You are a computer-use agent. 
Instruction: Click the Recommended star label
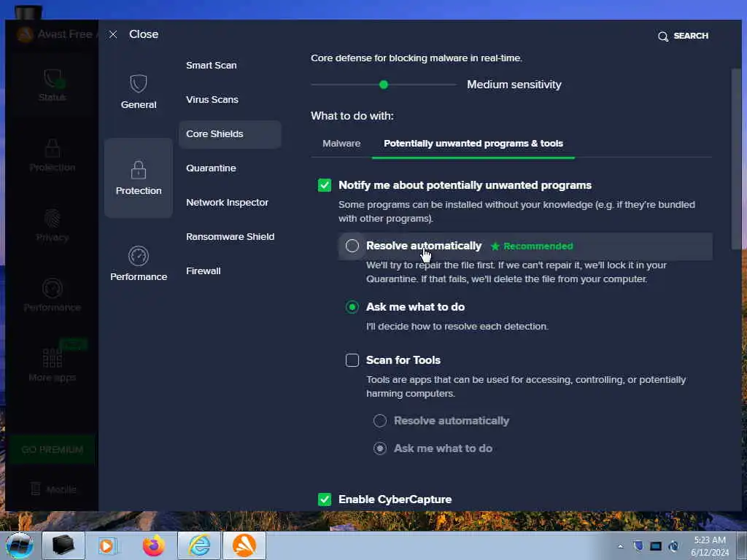point(532,246)
